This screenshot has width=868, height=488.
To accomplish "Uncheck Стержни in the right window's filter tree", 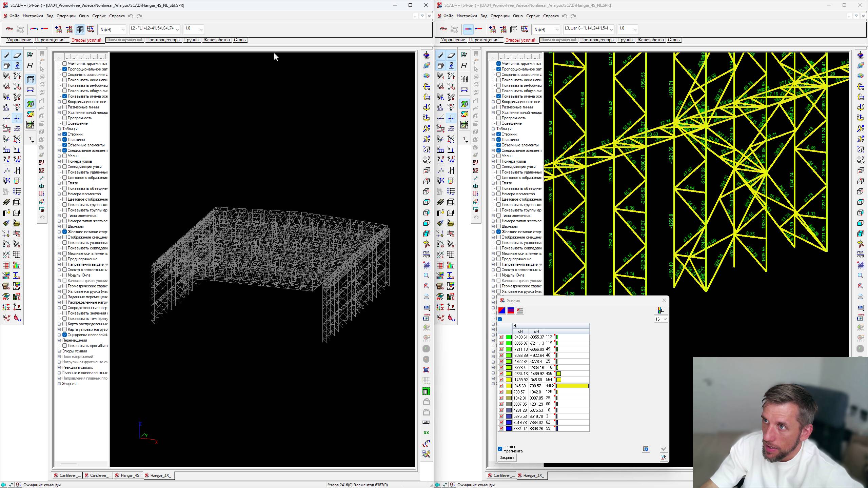I will click(498, 134).
